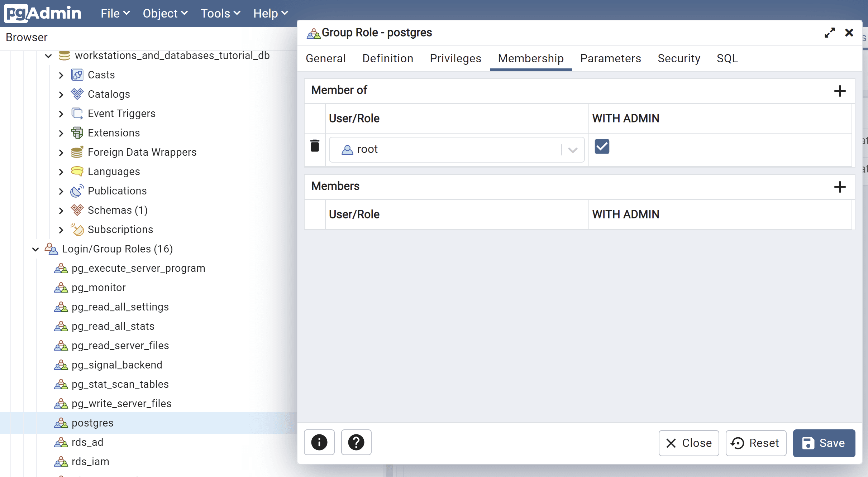Maximize the Group Role dialog with expand arrows
Viewport: 868px width, 477px height.
tap(829, 33)
